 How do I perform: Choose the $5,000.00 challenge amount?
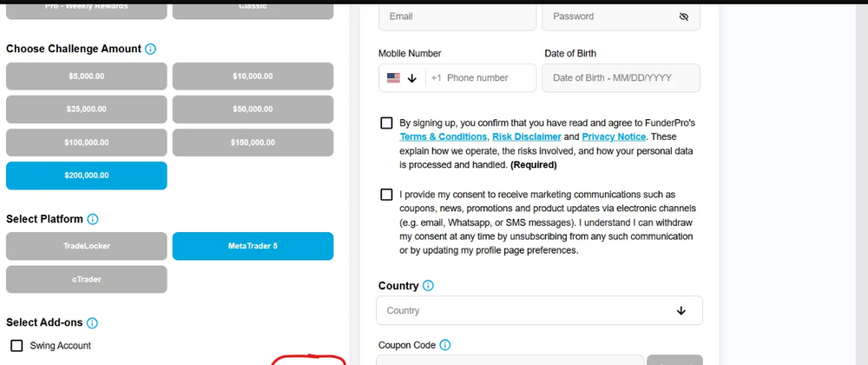pyautogui.click(x=87, y=76)
